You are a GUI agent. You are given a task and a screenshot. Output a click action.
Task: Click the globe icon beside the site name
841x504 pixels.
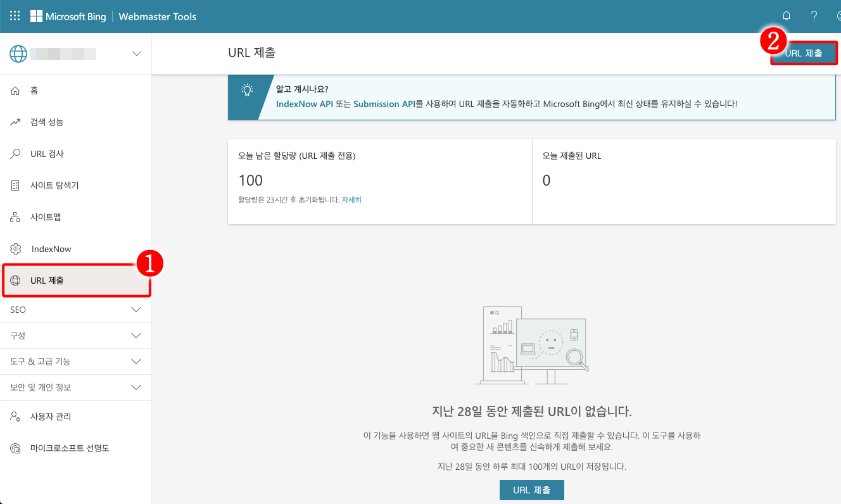point(18,53)
